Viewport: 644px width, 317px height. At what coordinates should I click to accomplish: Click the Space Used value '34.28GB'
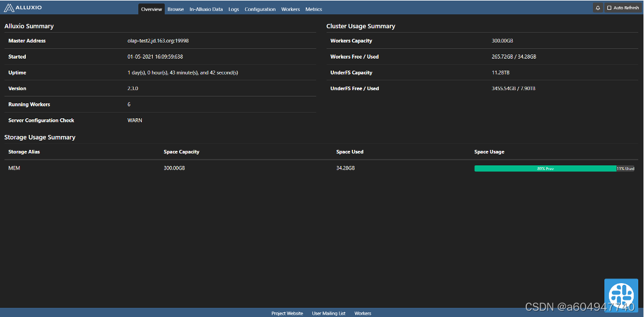346,168
